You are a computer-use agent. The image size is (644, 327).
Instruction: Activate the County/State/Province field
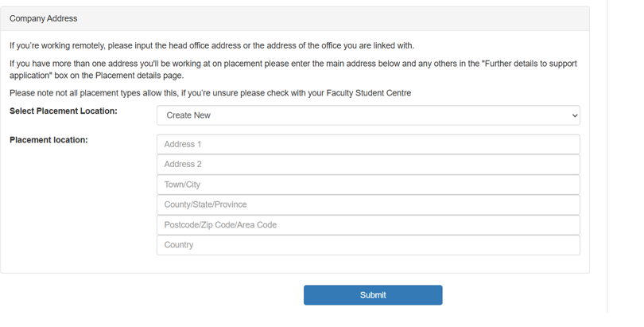pos(367,204)
